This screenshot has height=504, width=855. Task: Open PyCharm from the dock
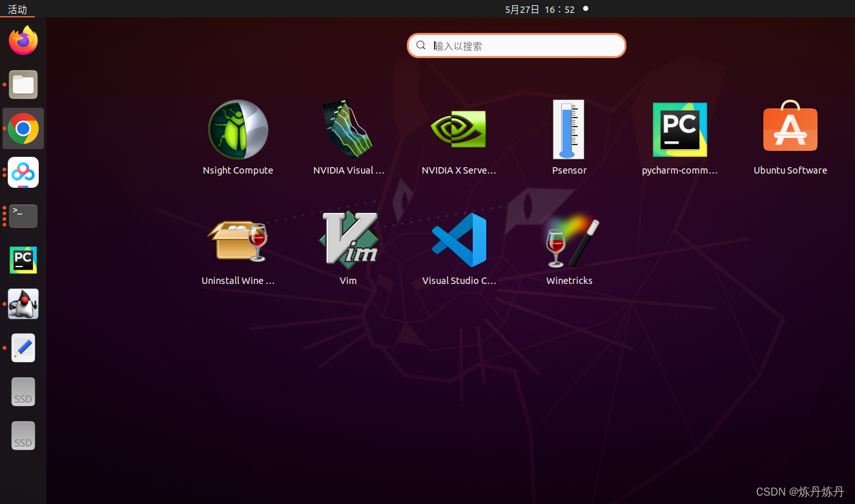pos(23,260)
